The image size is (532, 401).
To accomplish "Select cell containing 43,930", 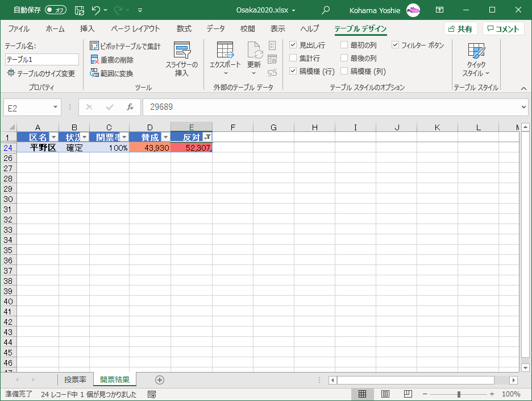I will pyautogui.click(x=150, y=148).
